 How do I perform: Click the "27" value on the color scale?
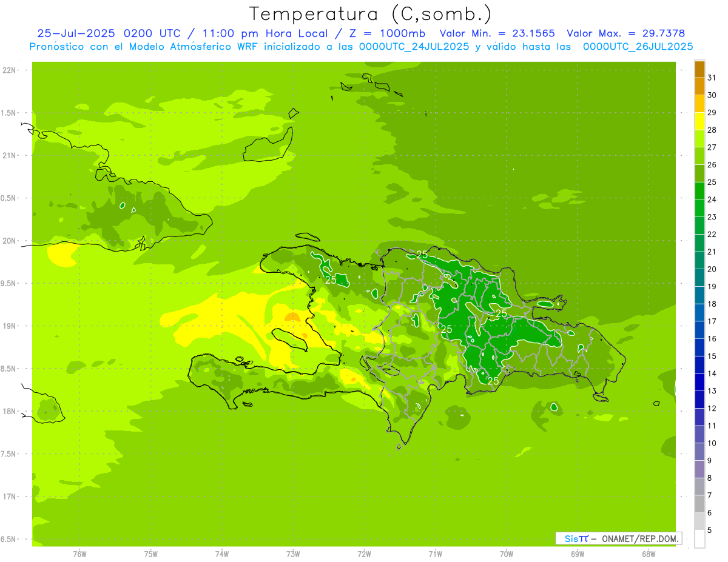point(712,147)
